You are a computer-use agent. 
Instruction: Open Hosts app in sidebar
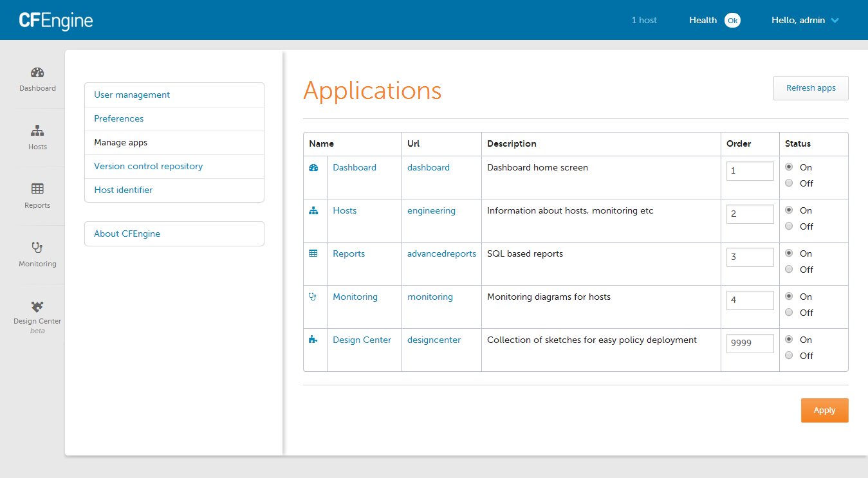[x=37, y=138]
